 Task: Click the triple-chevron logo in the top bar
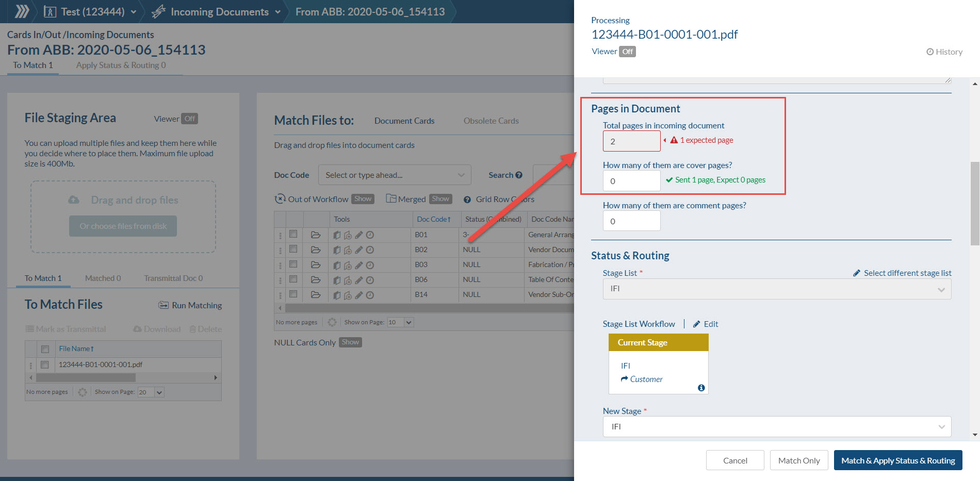point(22,11)
